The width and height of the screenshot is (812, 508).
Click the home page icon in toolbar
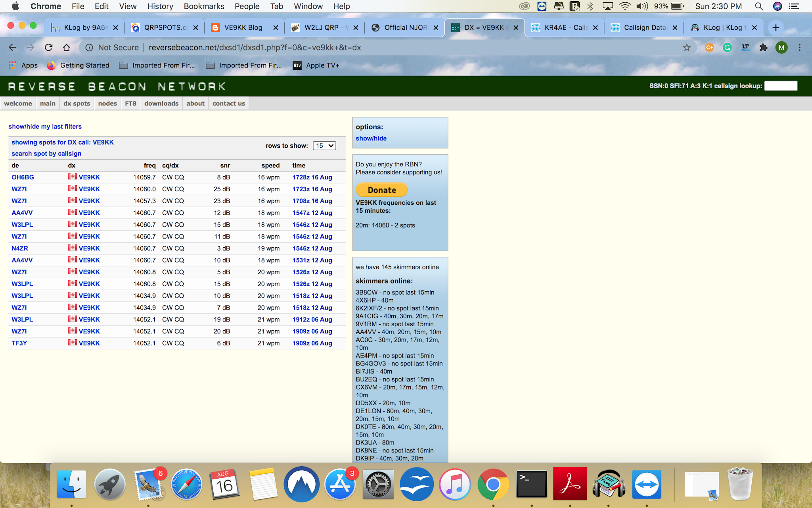(67, 48)
